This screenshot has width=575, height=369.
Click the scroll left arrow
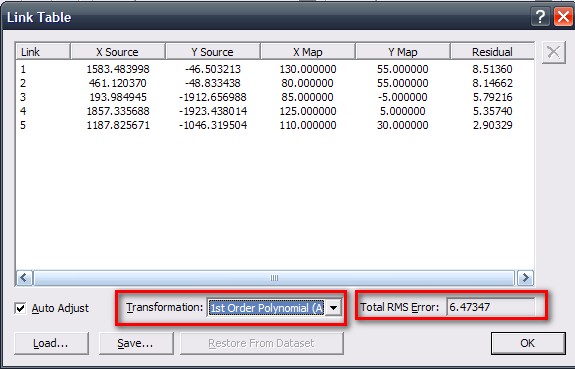24,278
